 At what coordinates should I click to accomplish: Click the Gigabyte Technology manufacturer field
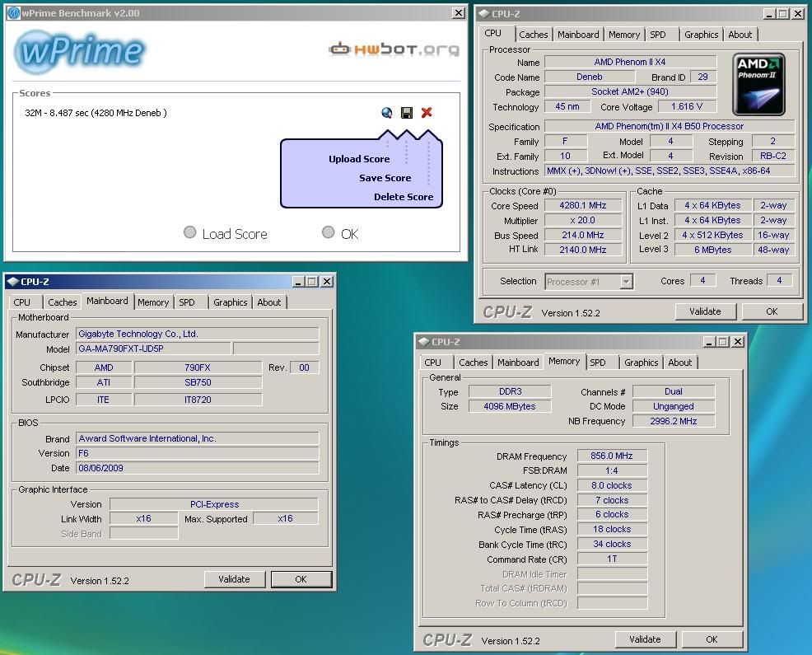click(x=198, y=334)
